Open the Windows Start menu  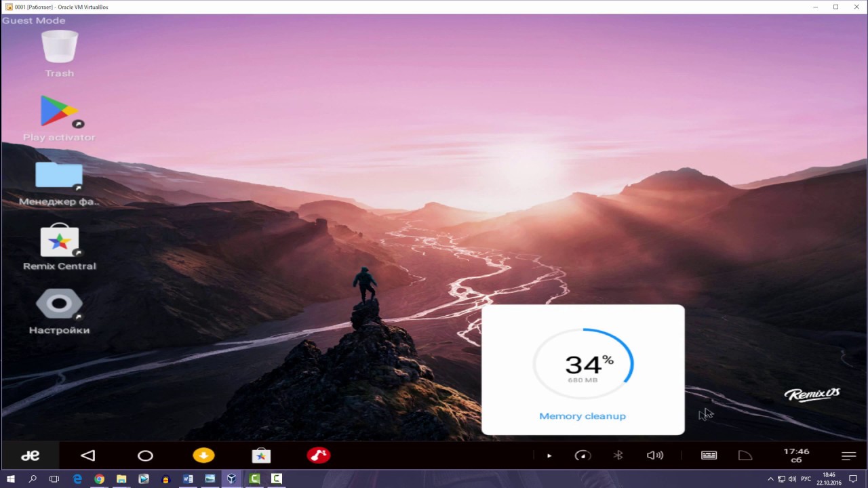click(x=11, y=479)
